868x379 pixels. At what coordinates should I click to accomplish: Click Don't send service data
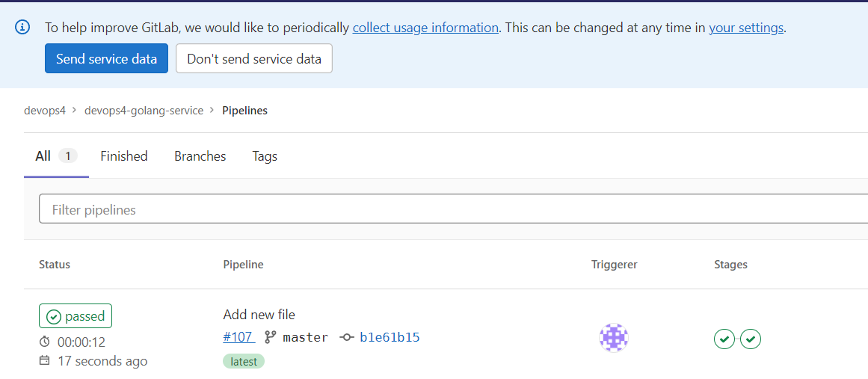254,58
